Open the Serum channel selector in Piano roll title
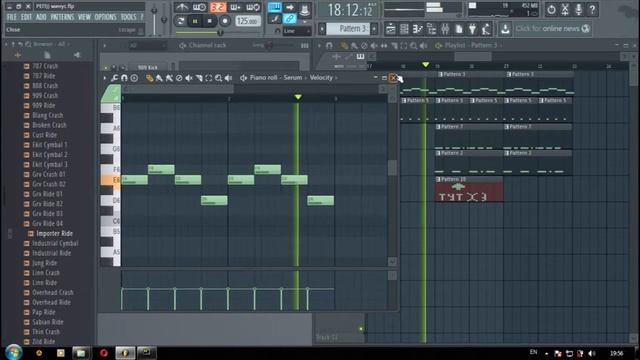Image resolution: width=640 pixels, height=360 pixels. 293,78
